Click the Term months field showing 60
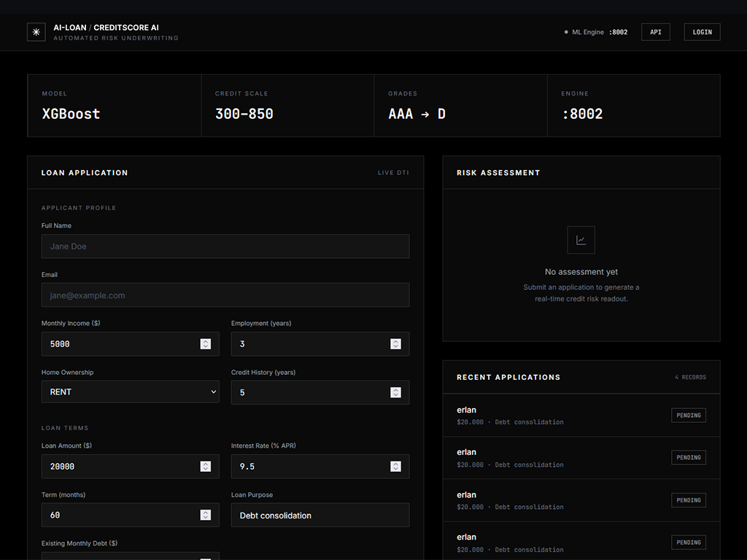The image size is (747, 560). click(x=130, y=515)
